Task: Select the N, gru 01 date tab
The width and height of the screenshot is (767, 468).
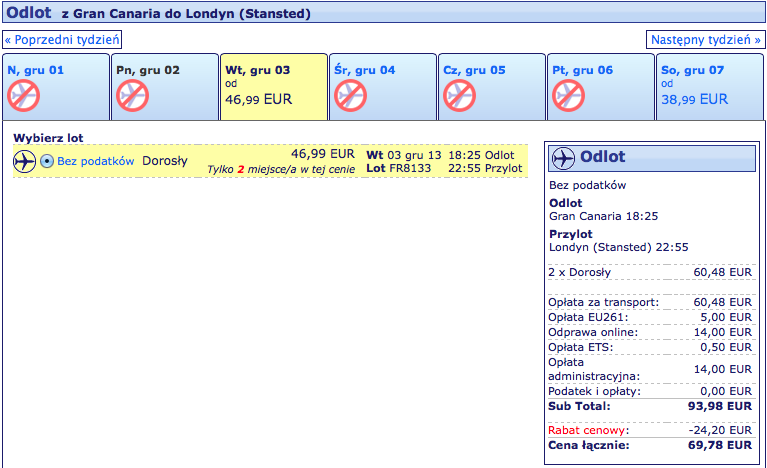Action: pos(56,87)
